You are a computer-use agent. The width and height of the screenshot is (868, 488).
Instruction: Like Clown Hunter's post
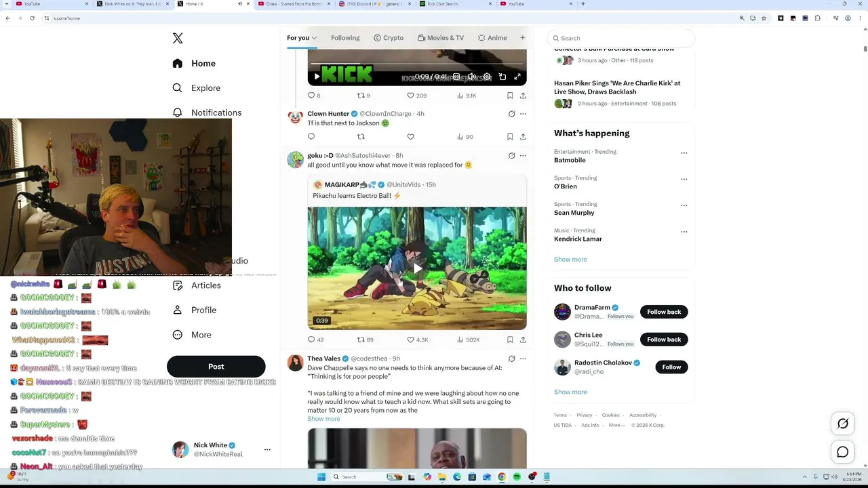(x=410, y=137)
